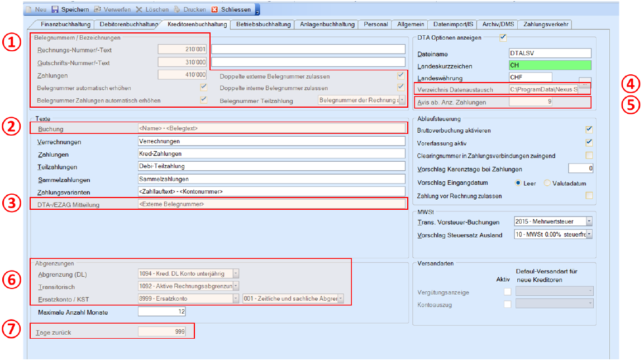This screenshot has height=361, width=644.
Task: Toggle DTA Optionen anzeigen checkbox
Action: click(503, 38)
